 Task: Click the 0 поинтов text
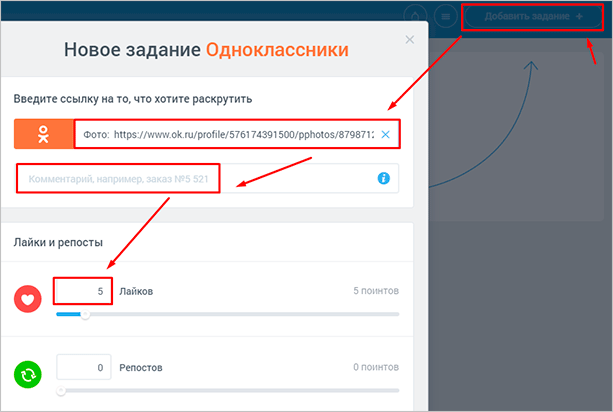[376, 367]
